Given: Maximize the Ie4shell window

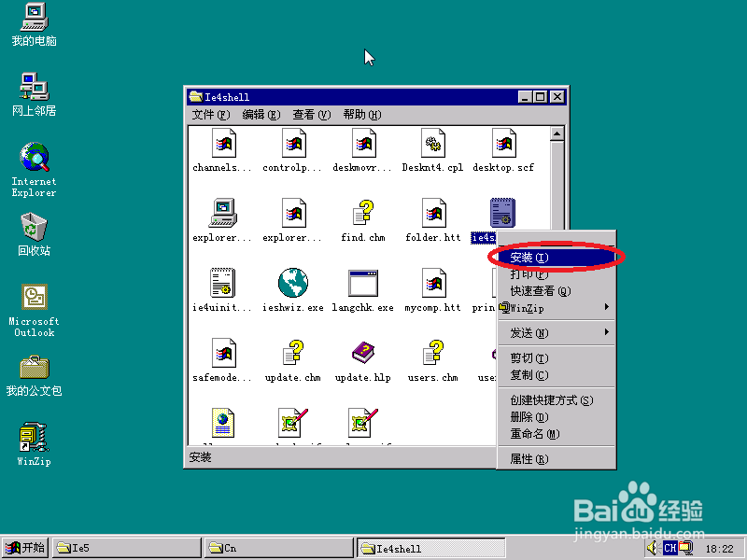Looking at the screenshot, I should coord(540,97).
